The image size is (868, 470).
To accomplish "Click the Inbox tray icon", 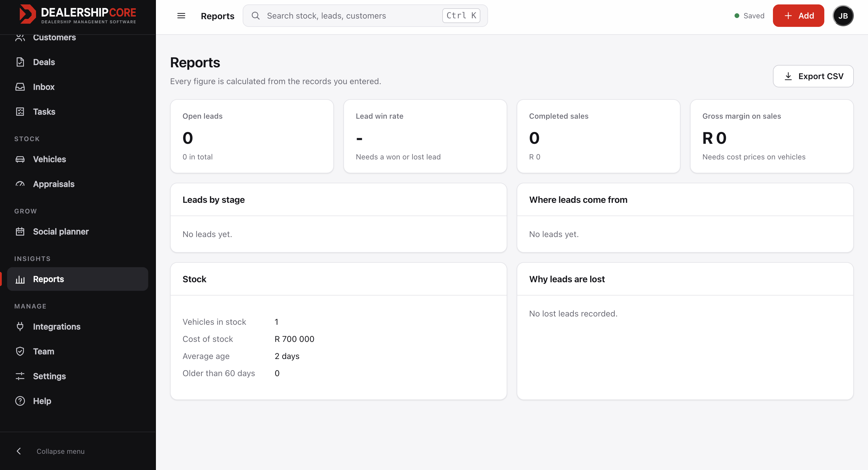I will tap(20, 87).
